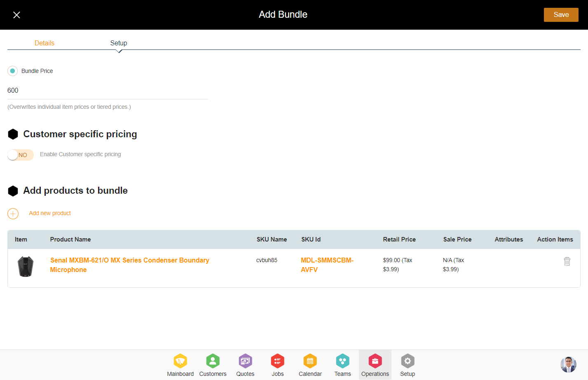
Task: Select the $99.00 retail price cell
Action: [x=398, y=265]
